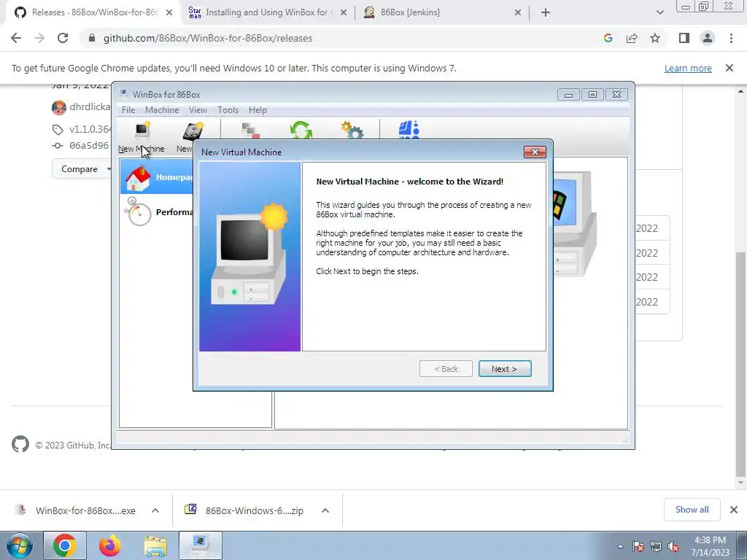Click the New hard disk toolbar icon

[193, 131]
